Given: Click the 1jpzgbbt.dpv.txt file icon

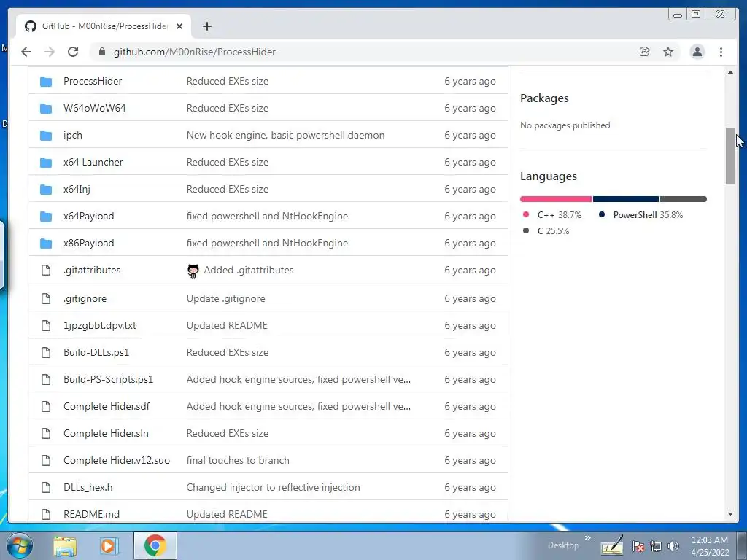Looking at the screenshot, I should 46,326.
